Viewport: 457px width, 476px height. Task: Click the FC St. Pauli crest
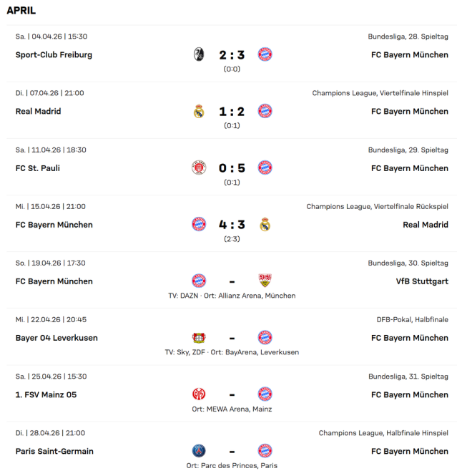[x=199, y=167]
